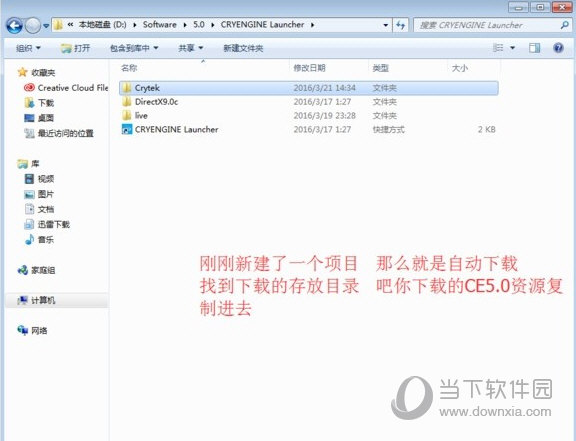Viewport: 576px width, 441px height.
Task: Click the DirectX9.0c folder icon
Action: tap(127, 101)
